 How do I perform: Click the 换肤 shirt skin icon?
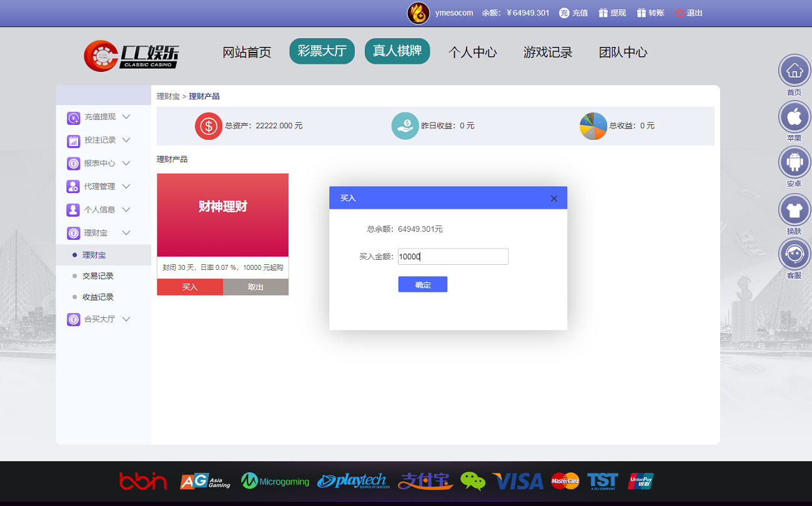(794, 210)
